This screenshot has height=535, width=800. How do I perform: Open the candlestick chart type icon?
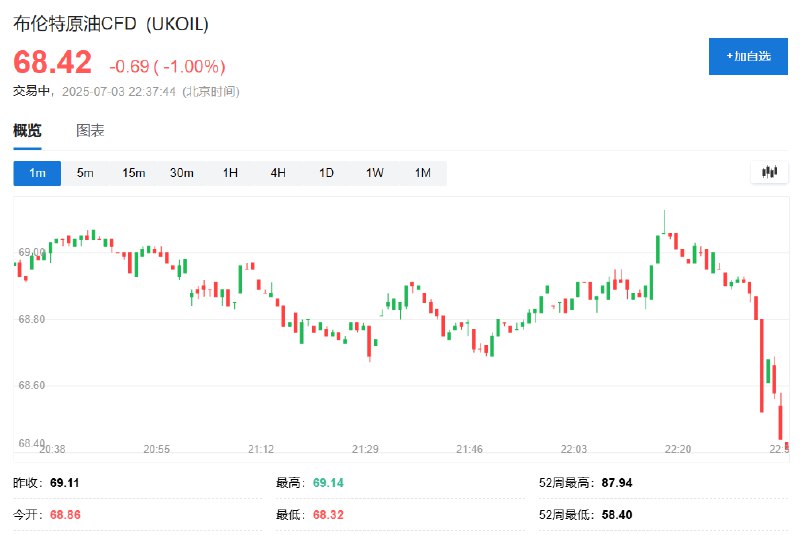click(769, 172)
